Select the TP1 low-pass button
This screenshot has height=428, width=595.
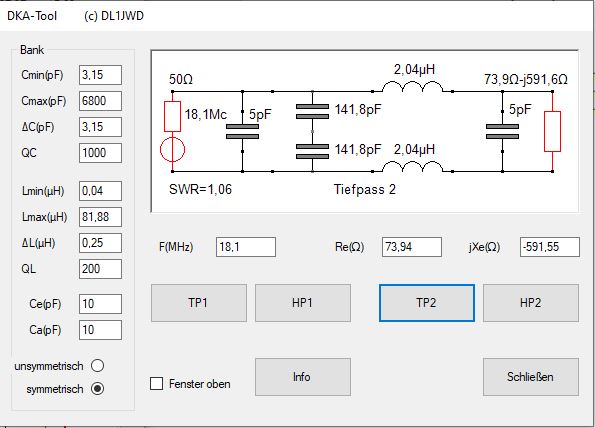(x=199, y=303)
